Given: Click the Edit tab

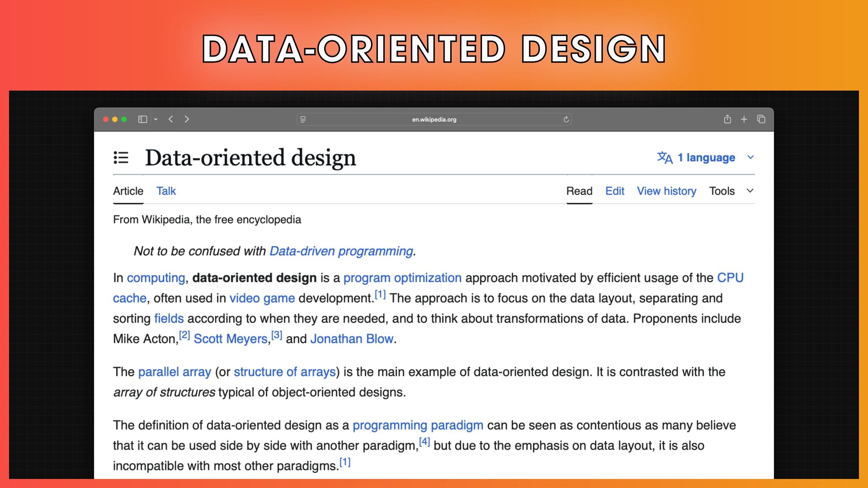Looking at the screenshot, I should (x=614, y=191).
